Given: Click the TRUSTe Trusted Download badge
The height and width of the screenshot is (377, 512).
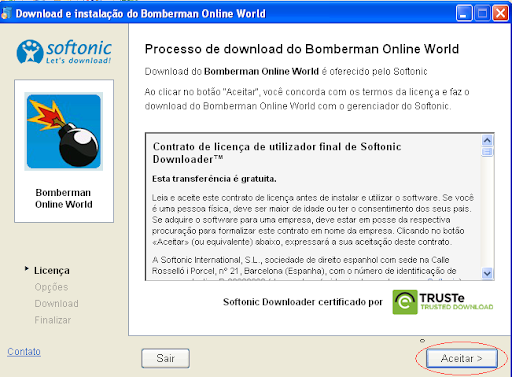Looking at the screenshot, I should click(443, 302).
